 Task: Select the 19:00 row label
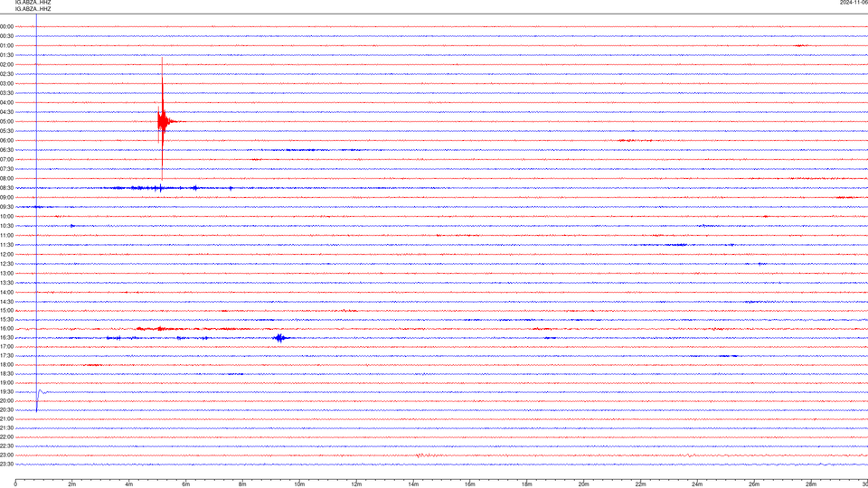6,383
